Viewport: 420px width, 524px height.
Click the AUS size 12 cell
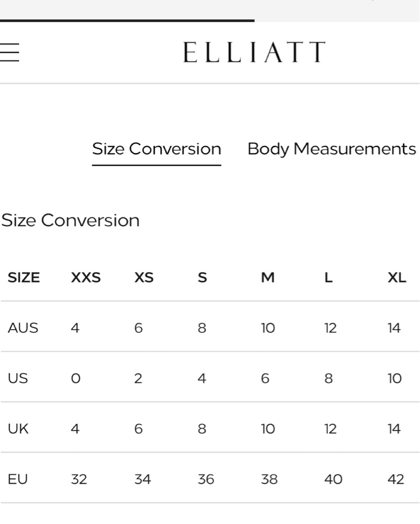point(330,328)
